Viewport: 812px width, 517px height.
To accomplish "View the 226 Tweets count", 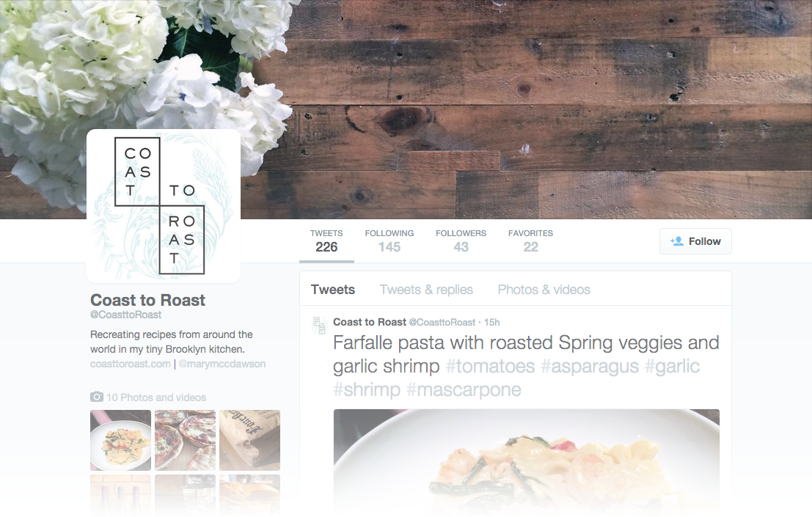I will (x=326, y=241).
